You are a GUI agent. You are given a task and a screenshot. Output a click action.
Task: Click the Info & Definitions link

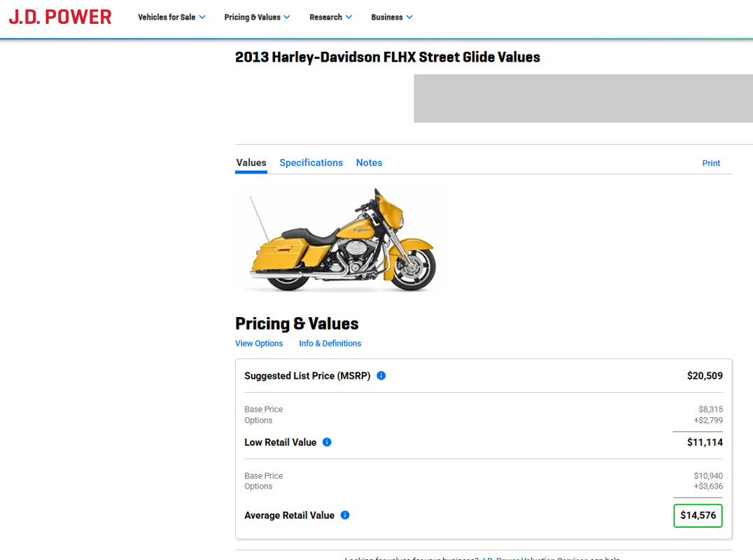coord(330,344)
